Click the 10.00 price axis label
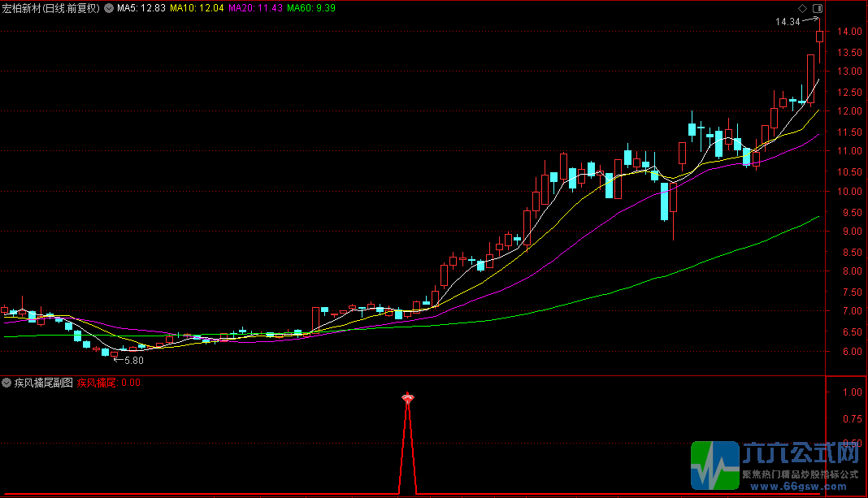The width and height of the screenshot is (868, 498). point(850,192)
